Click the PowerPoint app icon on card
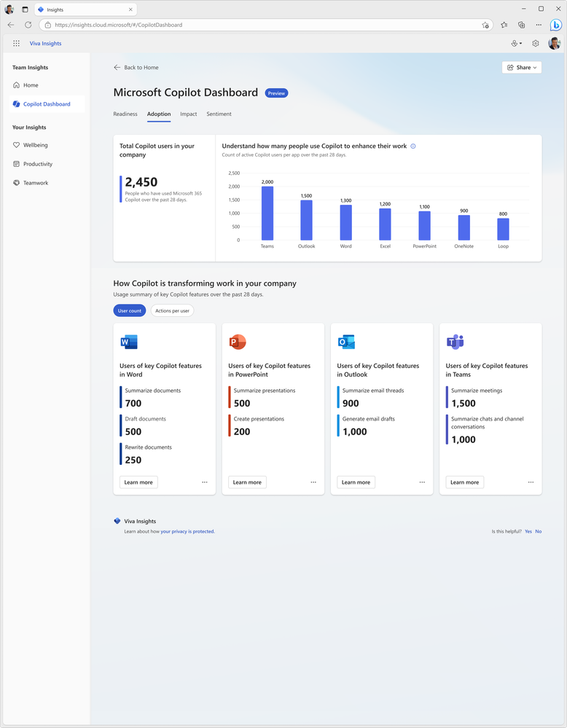The image size is (567, 728). point(238,343)
